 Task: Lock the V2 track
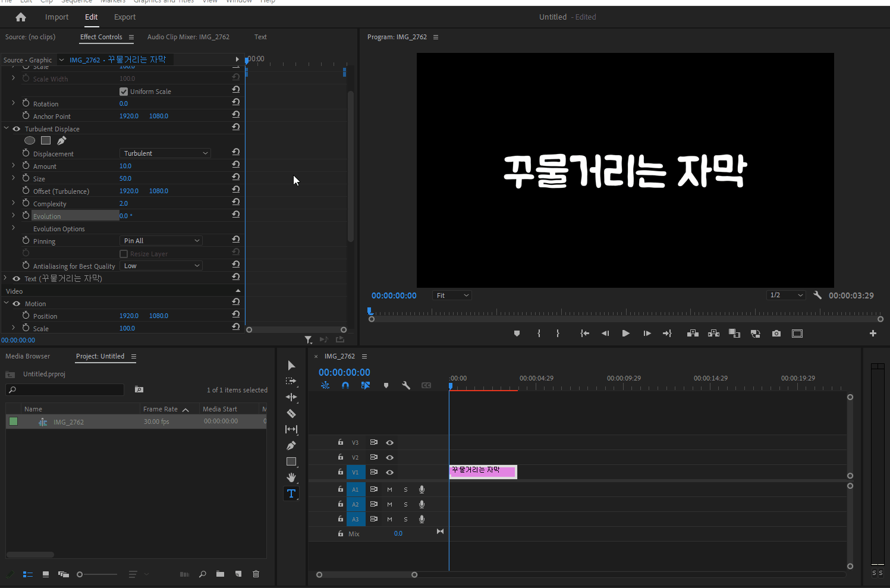point(340,457)
